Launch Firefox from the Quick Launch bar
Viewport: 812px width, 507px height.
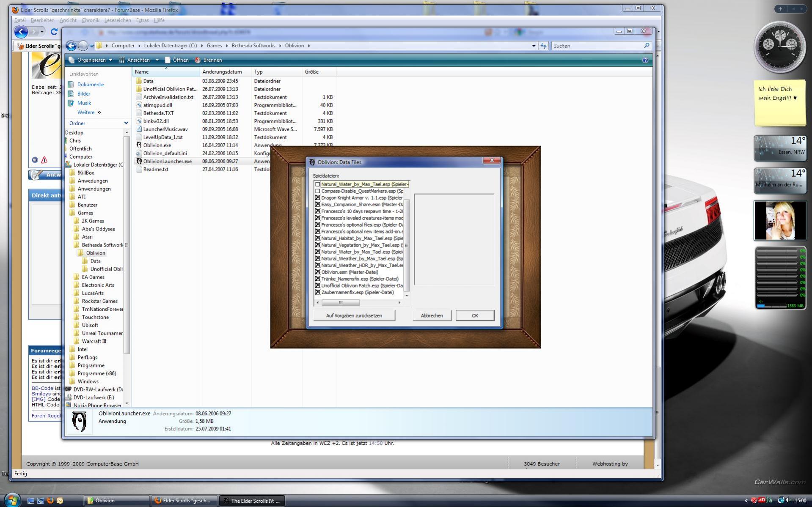[50, 501]
